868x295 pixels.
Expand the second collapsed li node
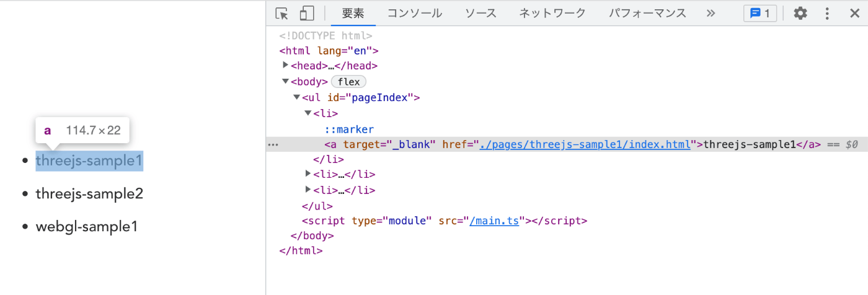308,174
